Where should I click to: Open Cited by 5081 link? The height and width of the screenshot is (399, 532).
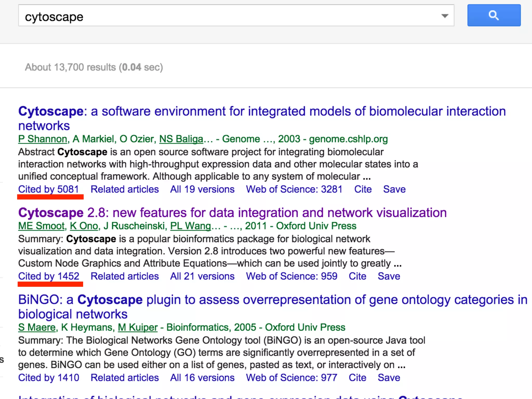(49, 189)
